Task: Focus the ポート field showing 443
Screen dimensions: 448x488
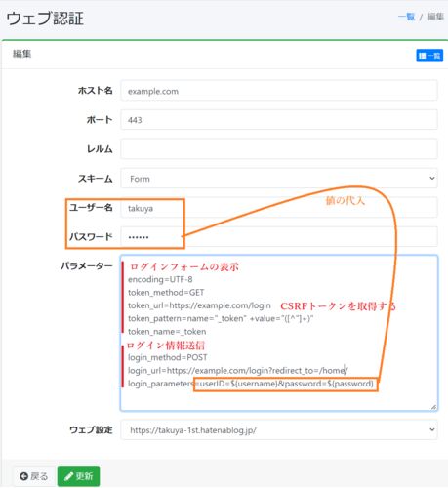Action: pos(279,120)
